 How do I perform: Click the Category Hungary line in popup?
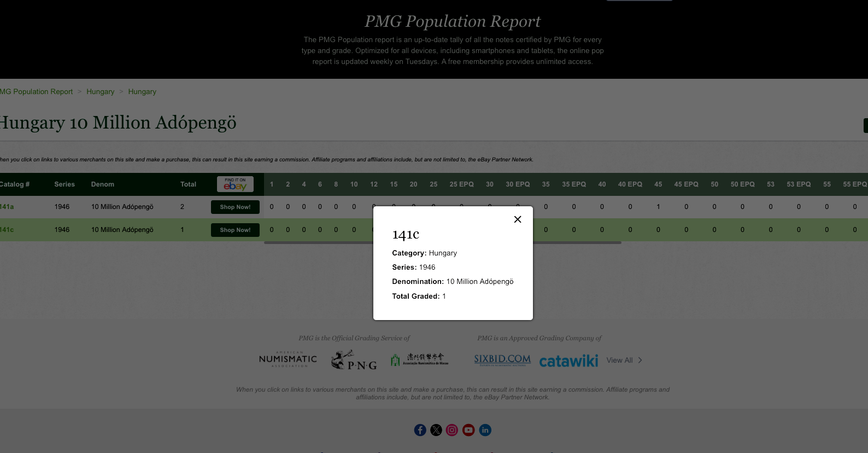[x=424, y=253]
